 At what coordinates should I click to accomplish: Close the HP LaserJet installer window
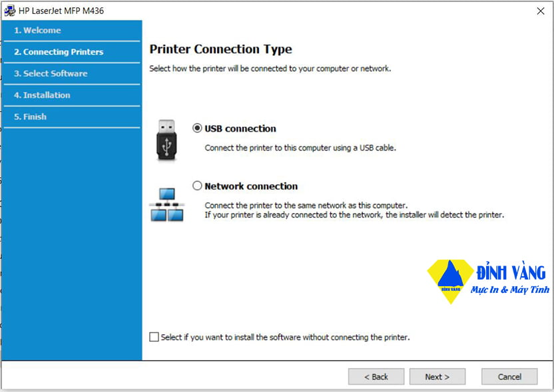click(x=541, y=11)
